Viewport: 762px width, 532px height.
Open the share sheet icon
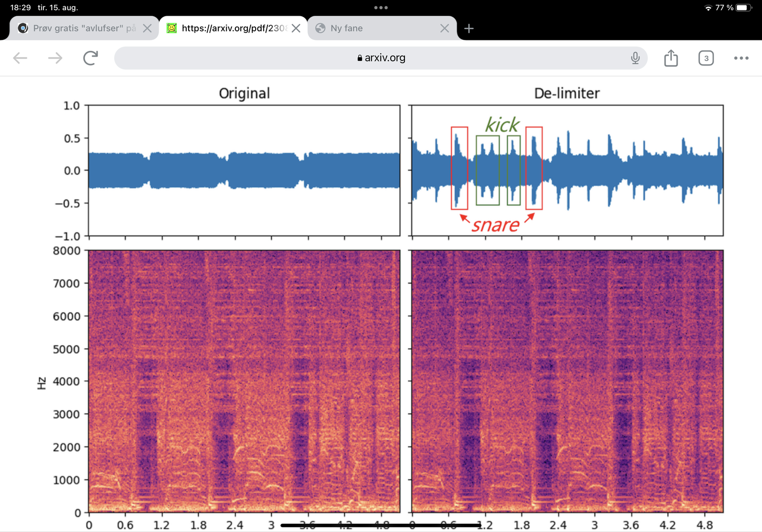pyautogui.click(x=671, y=58)
